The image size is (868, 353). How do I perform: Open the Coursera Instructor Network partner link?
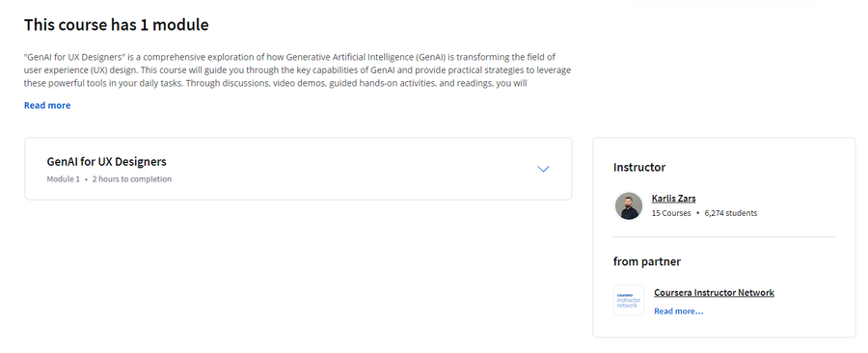(x=714, y=292)
